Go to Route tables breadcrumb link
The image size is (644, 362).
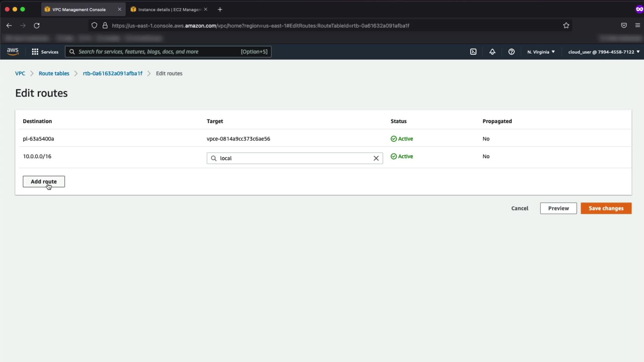tap(54, 73)
